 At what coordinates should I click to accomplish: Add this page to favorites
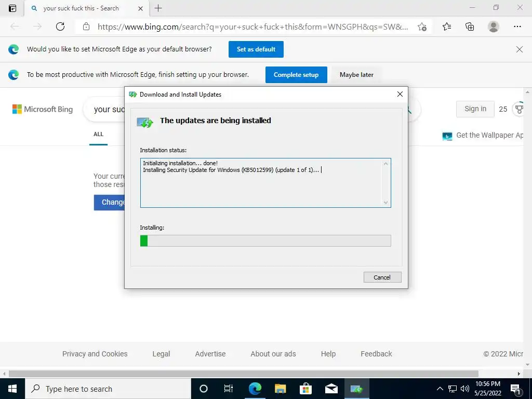(x=422, y=26)
